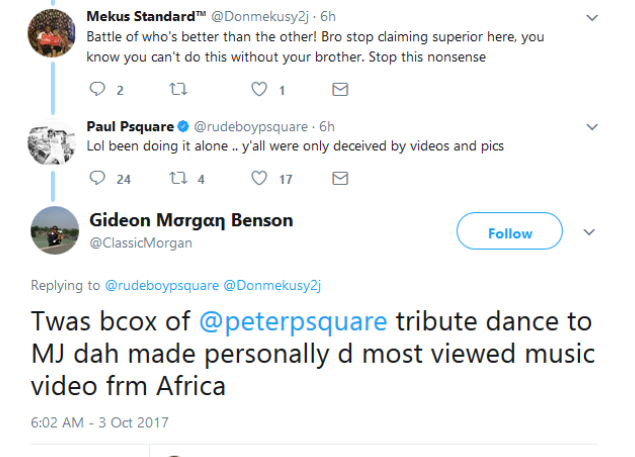
Task: Expand chevron beside the Follow button
Action: point(589,233)
